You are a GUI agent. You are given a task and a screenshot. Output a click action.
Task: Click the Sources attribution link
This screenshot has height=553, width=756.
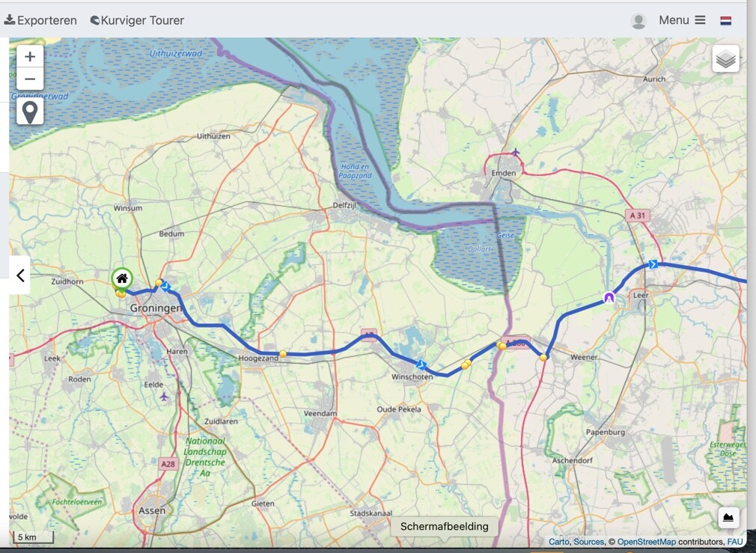pos(588,542)
